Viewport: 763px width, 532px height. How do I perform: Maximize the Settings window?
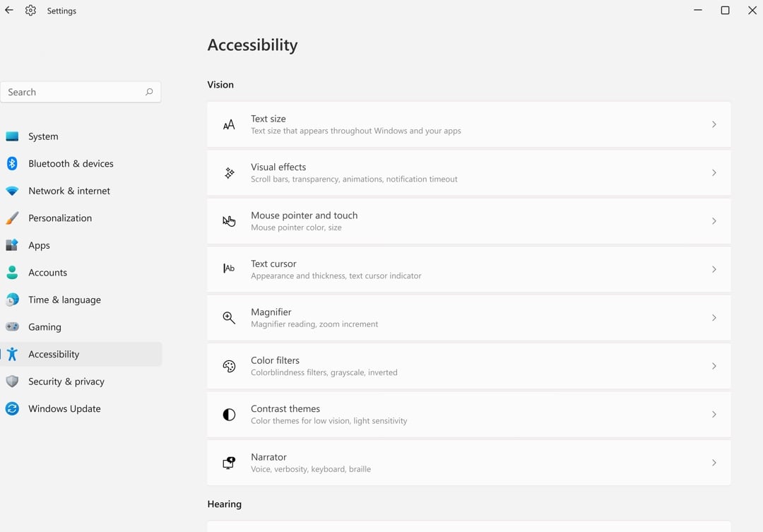coord(725,11)
